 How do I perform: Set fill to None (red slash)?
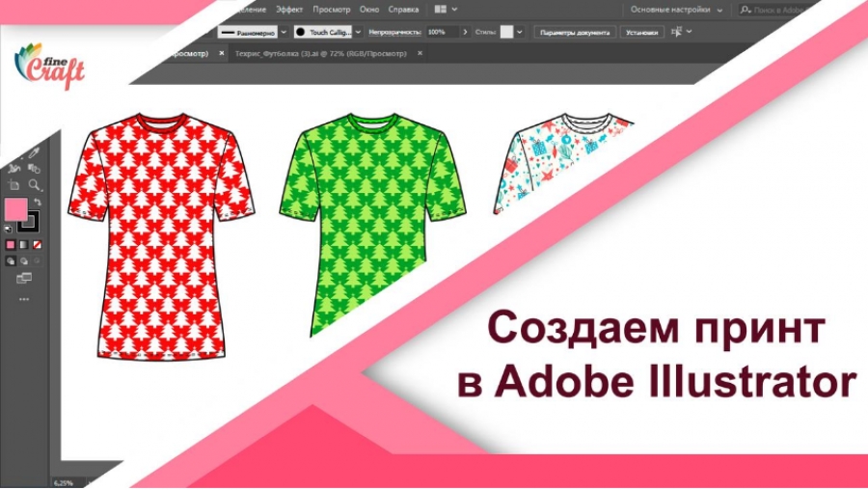coord(37,245)
